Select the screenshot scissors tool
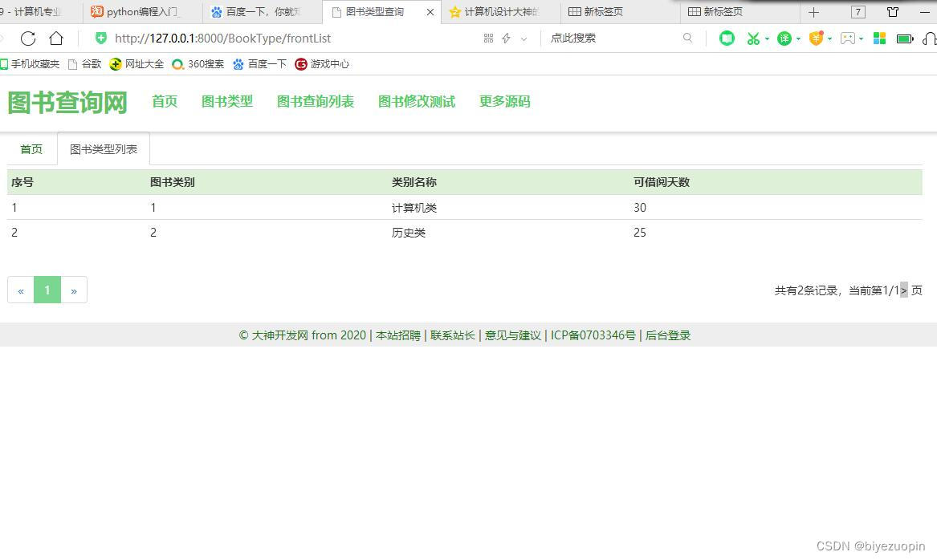937x560 pixels. pos(753,38)
